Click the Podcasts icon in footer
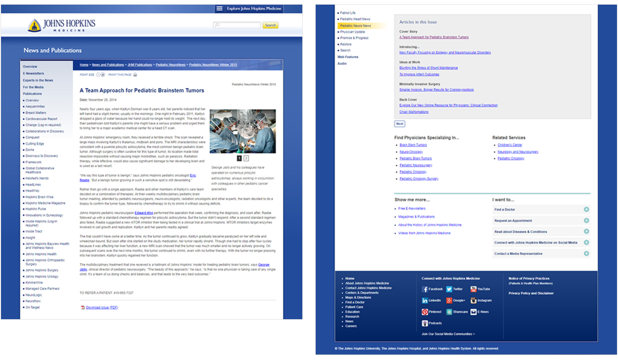Viewport: 618px width, 364px height. (x=425, y=323)
